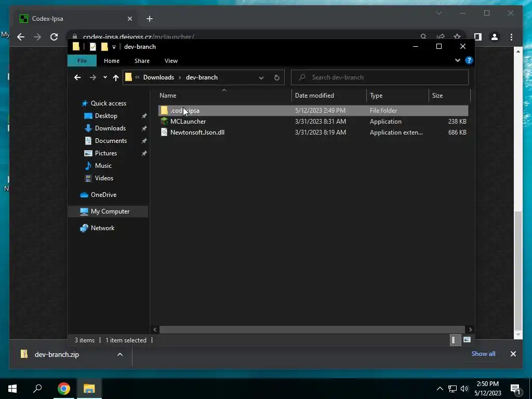
Task: Go back in File Explorer
Action: [x=77, y=78]
